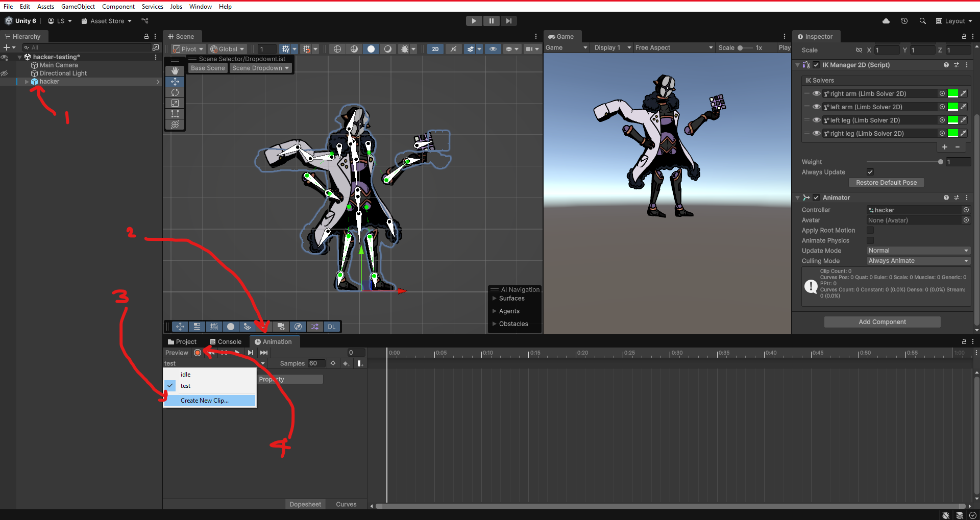980x520 pixels.
Task: Choose Create New Clip from menu
Action: click(205, 401)
